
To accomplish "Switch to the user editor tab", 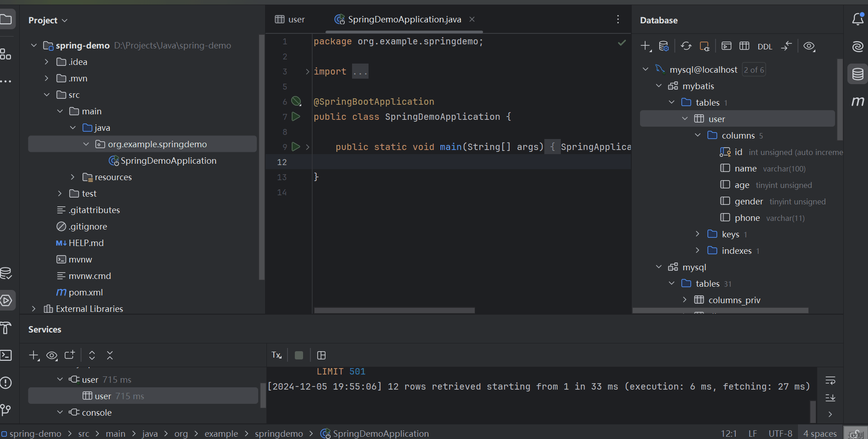I will [x=290, y=19].
